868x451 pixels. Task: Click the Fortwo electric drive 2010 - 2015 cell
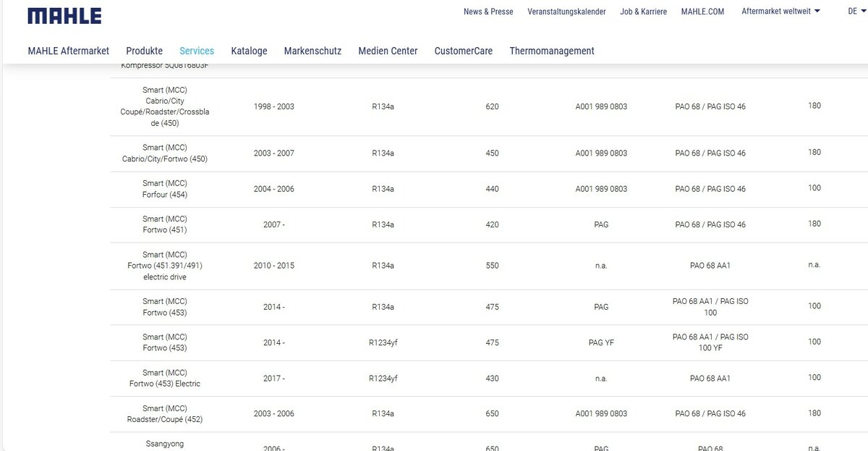[x=273, y=266]
